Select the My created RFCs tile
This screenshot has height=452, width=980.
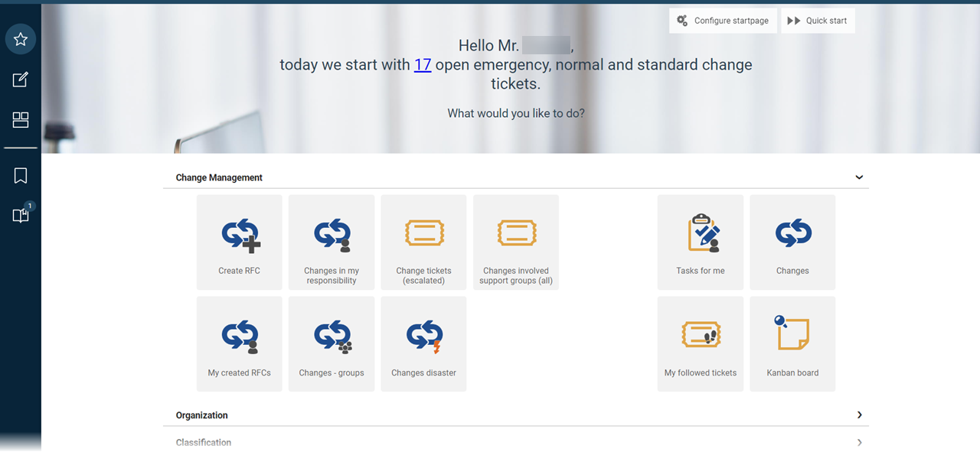(x=239, y=343)
